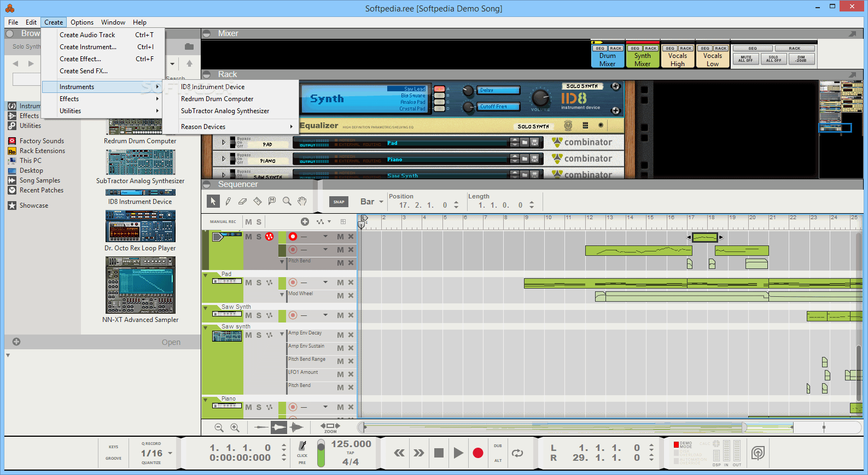Screen dimensions: 868x475
Task: Open the File menu
Action: coord(13,22)
